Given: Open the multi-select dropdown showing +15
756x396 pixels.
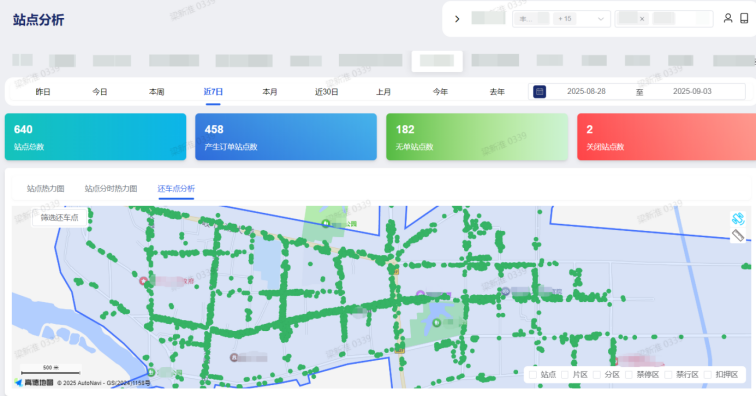Looking at the screenshot, I should (x=561, y=19).
